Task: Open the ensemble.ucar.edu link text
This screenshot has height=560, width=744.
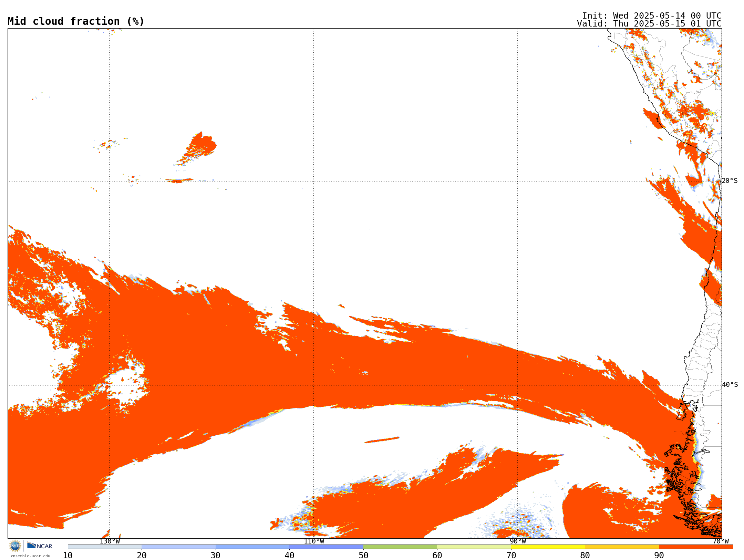Action: 30,556
